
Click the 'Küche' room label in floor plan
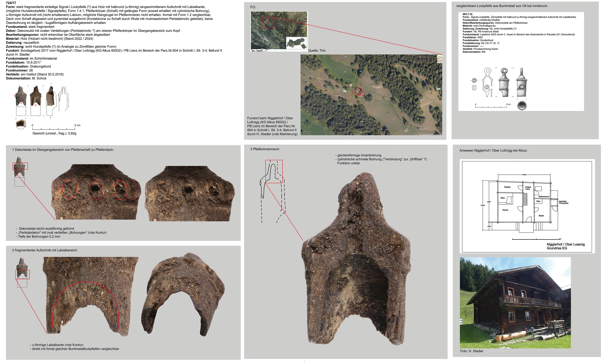pyautogui.click(x=505, y=210)
